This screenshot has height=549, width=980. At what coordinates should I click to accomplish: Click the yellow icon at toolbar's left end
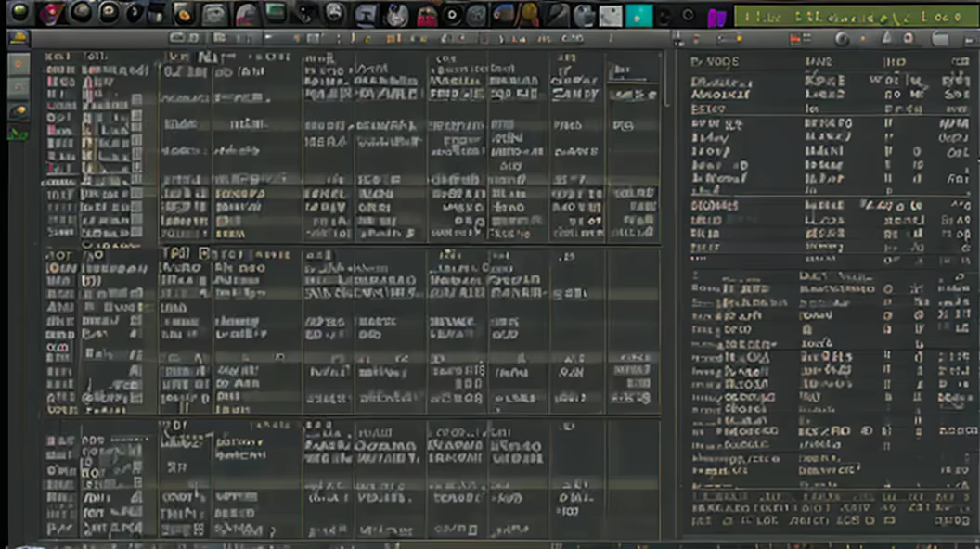(19, 39)
